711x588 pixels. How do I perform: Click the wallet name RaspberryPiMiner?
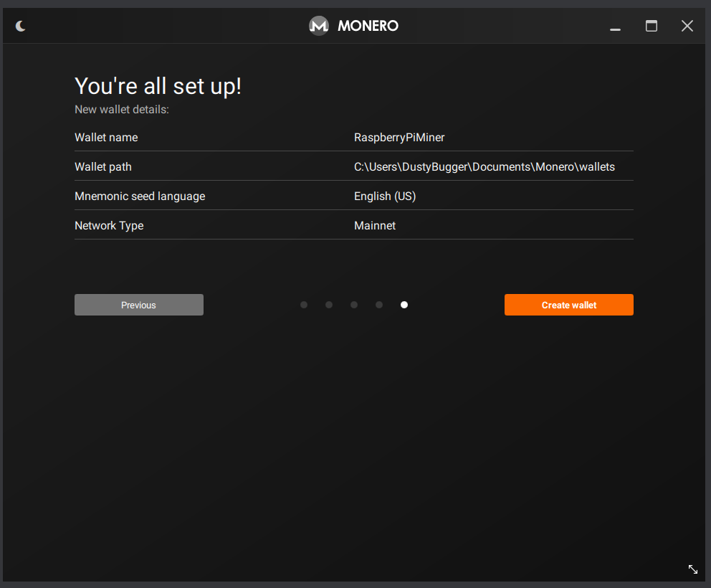pos(399,138)
